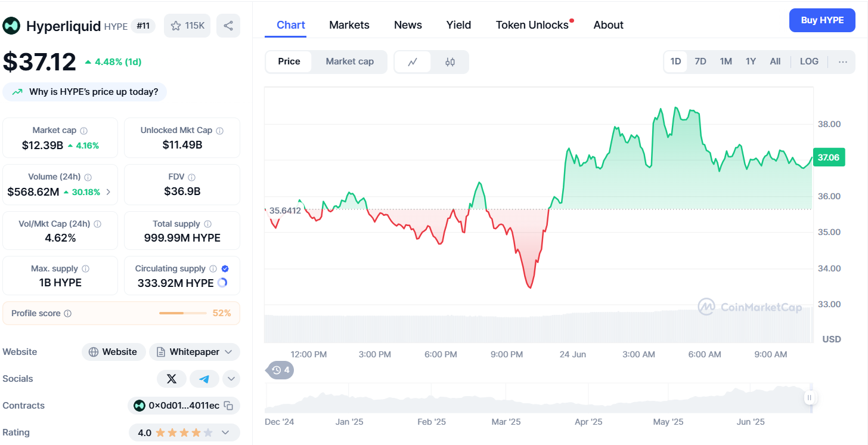Click the 999.99M HYPE total supply value
The width and height of the screenshot is (868, 445).
pos(182,238)
